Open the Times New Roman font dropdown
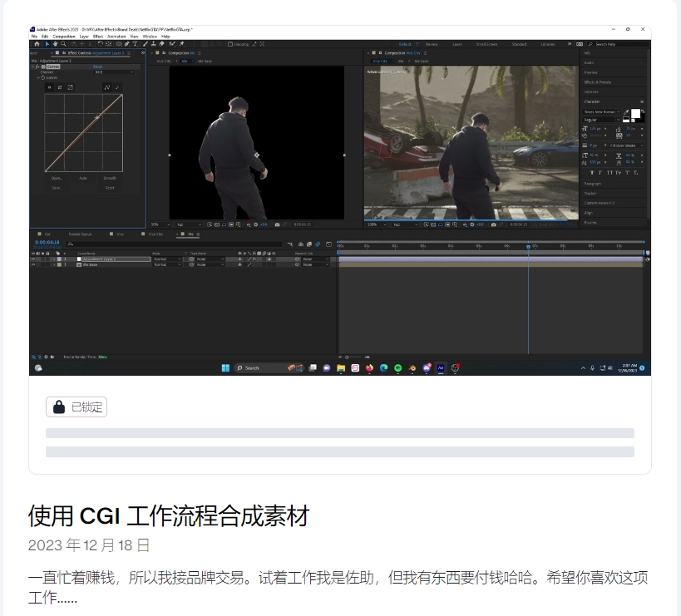Viewport: 681px width, 616px height. (601, 112)
